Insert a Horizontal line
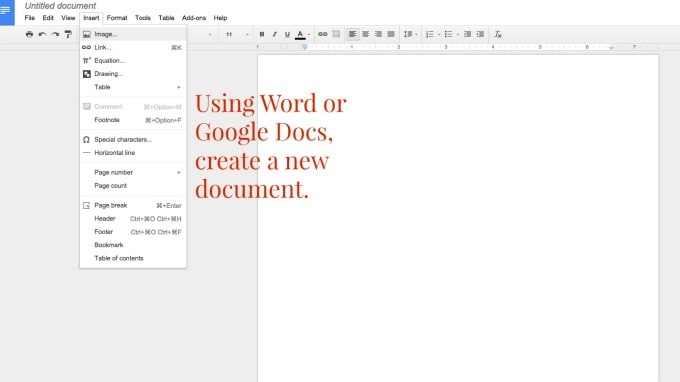Image resolution: width=680 pixels, height=382 pixels. coord(133,153)
